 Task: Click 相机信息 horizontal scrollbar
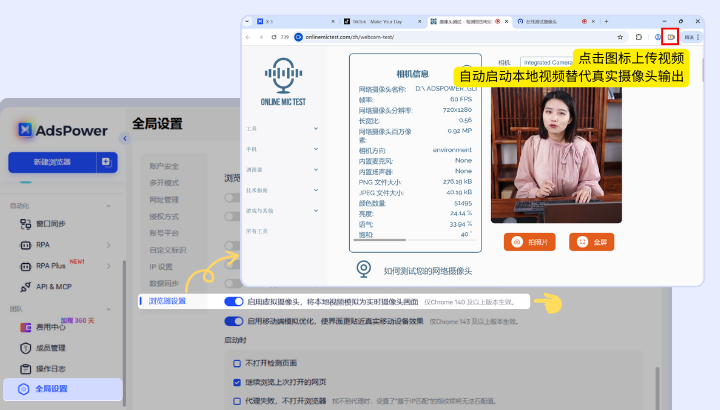pos(380,240)
